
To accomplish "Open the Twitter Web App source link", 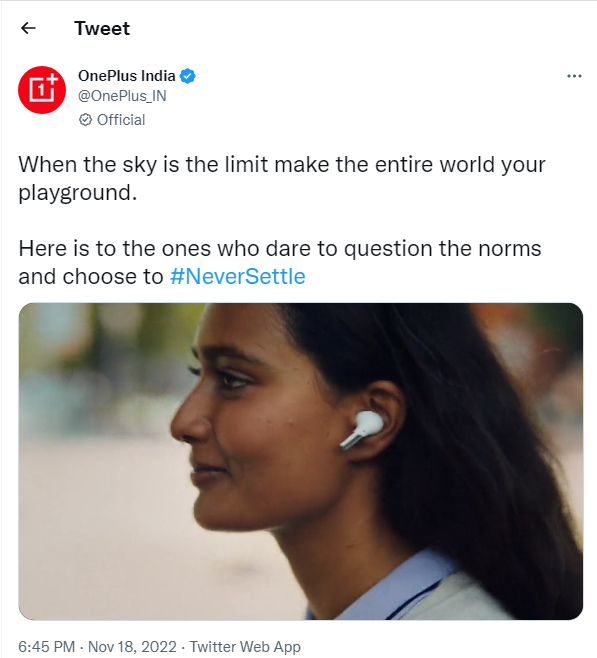I will 245,647.
